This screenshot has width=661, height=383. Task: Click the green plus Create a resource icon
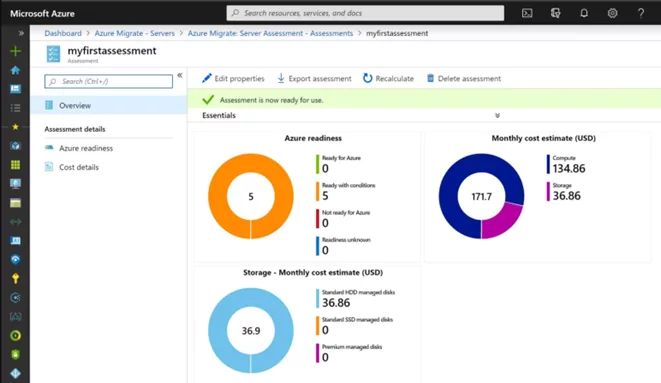point(15,51)
